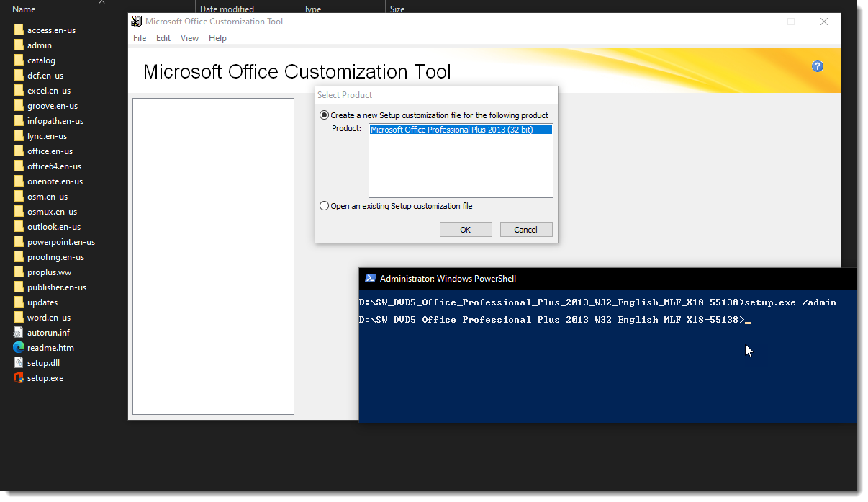The height and width of the screenshot is (502, 868).
Task: Select Open an existing Setup customization file
Action: (x=324, y=206)
